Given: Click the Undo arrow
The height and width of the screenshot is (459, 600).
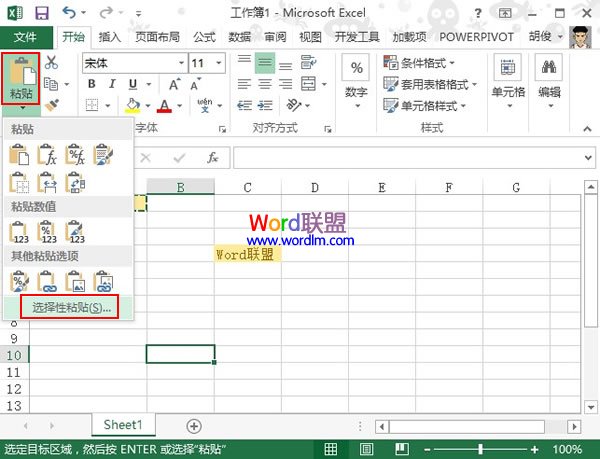Looking at the screenshot, I should (69, 13).
